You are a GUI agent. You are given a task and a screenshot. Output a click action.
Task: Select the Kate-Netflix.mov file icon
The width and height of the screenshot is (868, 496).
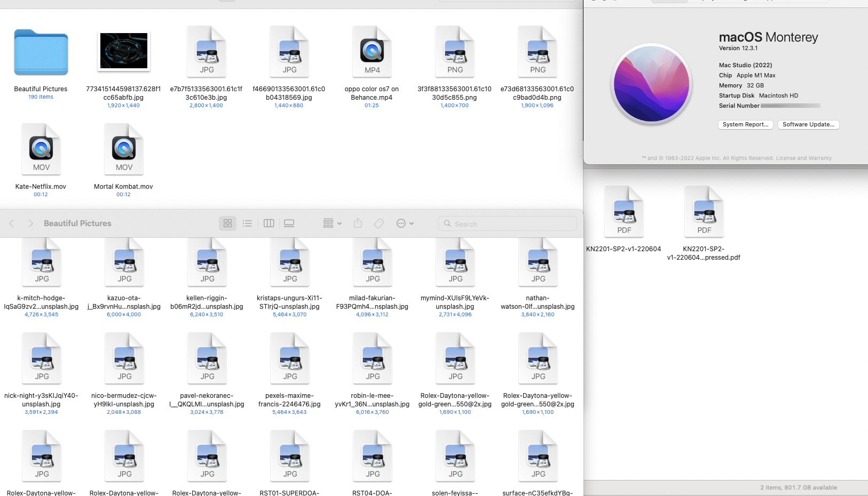[x=41, y=149]
